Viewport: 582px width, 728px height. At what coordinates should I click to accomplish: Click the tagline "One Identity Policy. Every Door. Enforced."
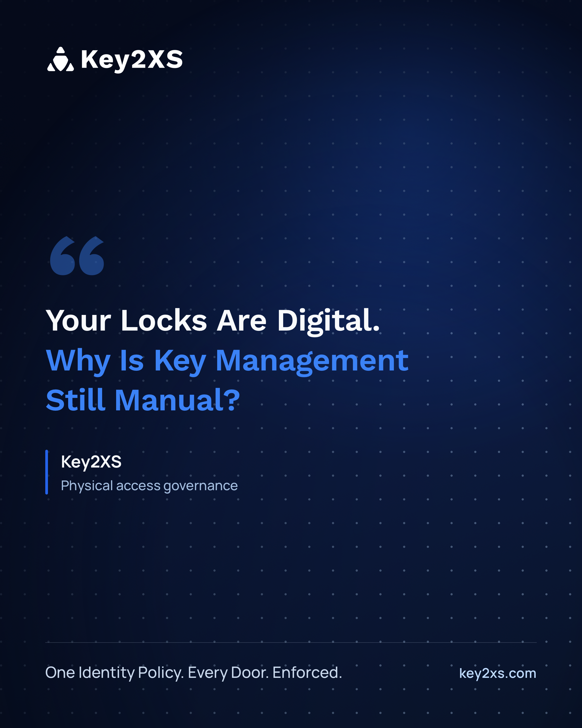[194, 673]
